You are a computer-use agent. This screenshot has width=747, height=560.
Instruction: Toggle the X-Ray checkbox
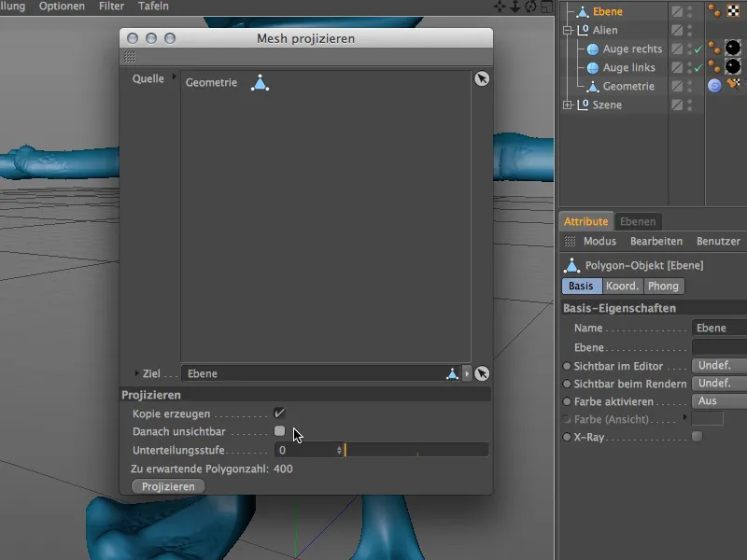pyautogui.click(x=697, y=436)
